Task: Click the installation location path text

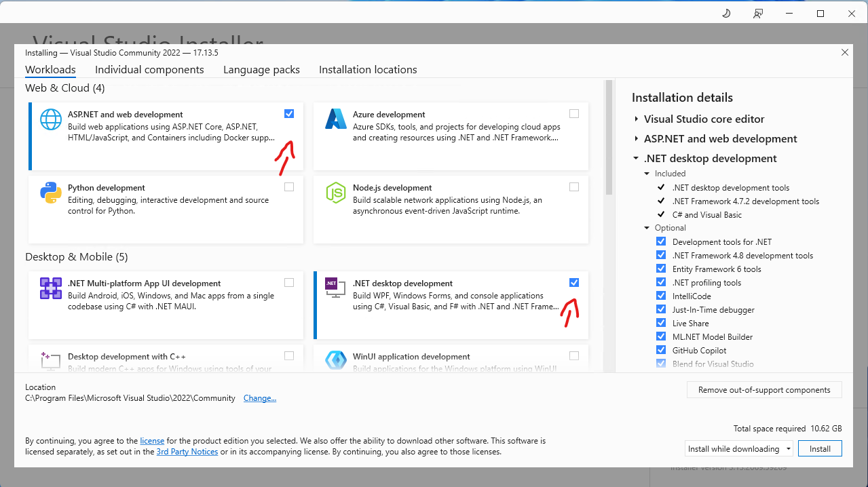Action: pos(130,398)
